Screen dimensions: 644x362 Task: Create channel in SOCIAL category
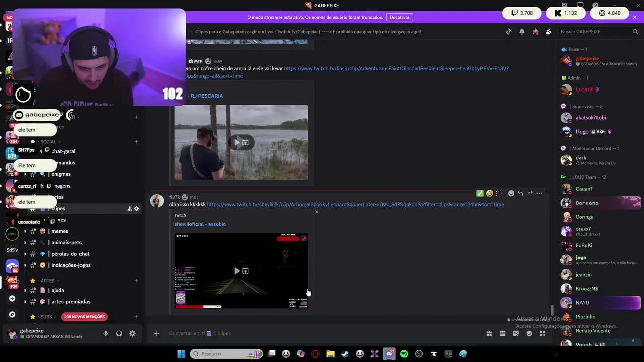136,142
